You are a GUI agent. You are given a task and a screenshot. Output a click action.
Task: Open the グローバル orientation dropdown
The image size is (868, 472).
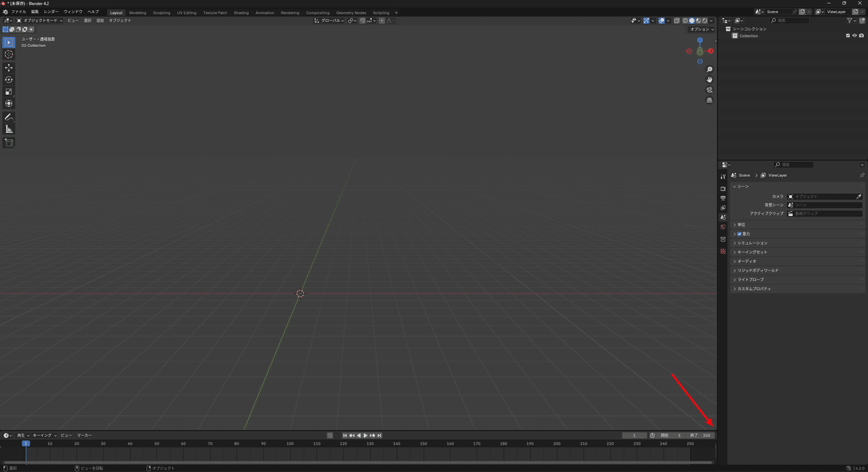point(329,21)
